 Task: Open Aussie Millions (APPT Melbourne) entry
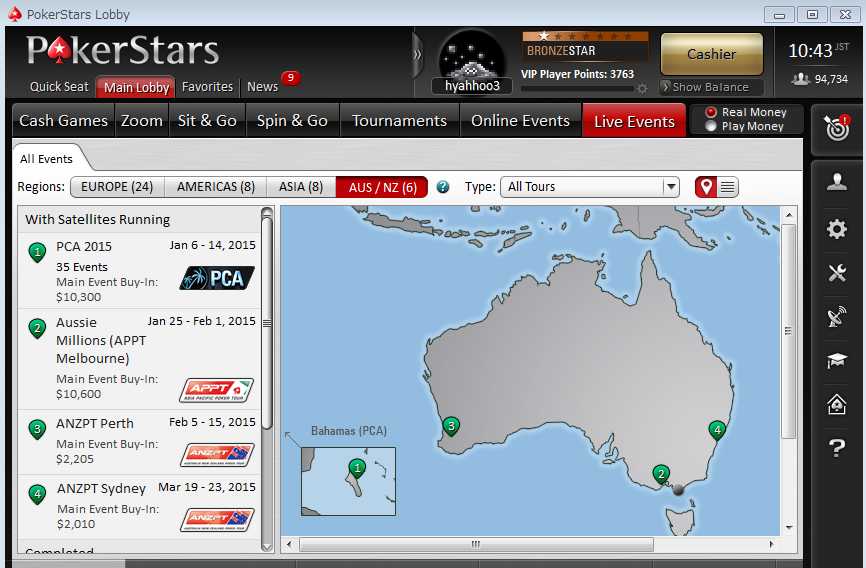[x=139, y=359]
